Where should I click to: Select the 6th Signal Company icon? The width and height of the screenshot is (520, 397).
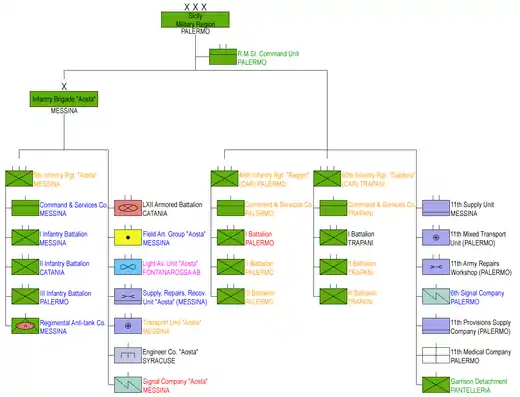coord(436,296)
